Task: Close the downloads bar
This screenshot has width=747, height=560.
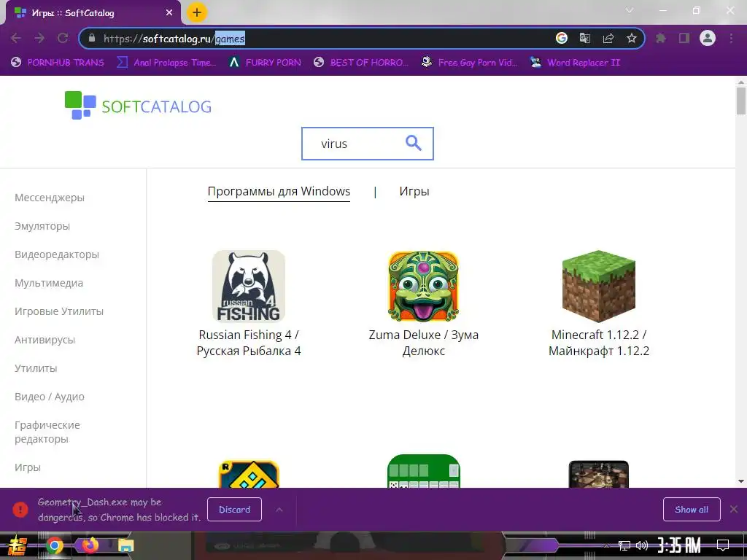Action: click(734, 510)
